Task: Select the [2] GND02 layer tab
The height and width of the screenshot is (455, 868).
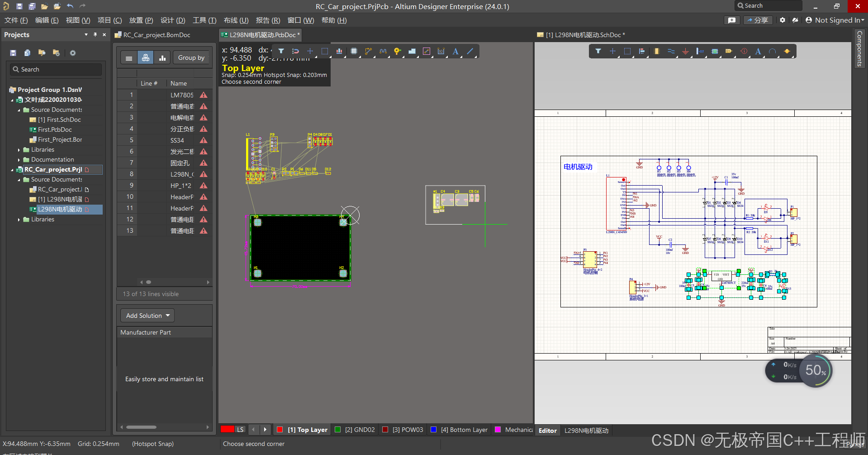Action: (355, 430)
